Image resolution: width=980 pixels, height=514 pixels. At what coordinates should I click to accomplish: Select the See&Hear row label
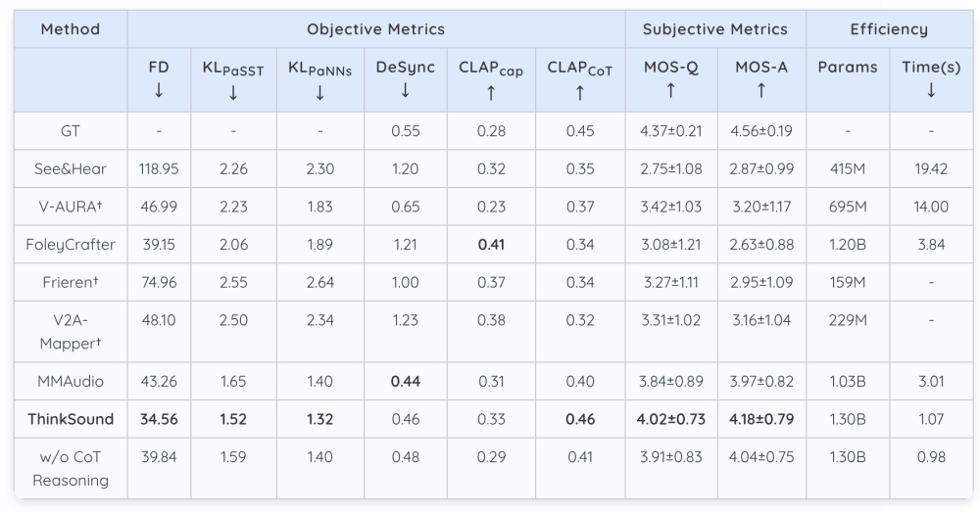click(x=71, y=168)
